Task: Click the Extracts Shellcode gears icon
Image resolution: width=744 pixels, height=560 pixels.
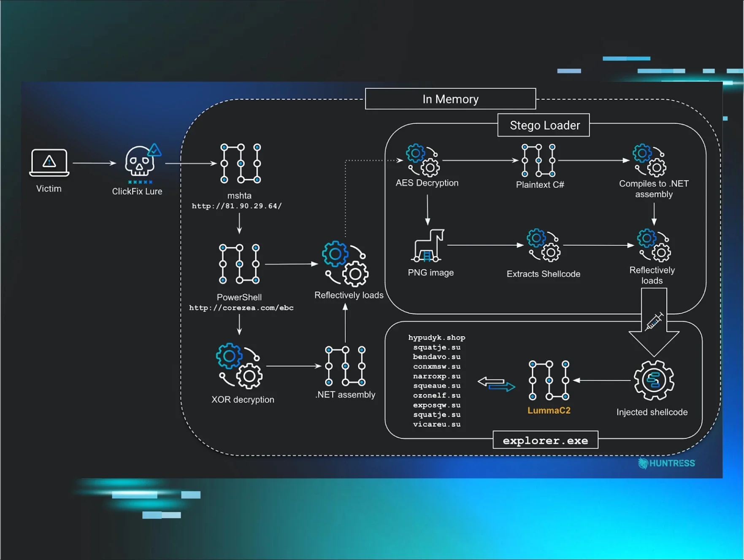Action: click(543, 245)
